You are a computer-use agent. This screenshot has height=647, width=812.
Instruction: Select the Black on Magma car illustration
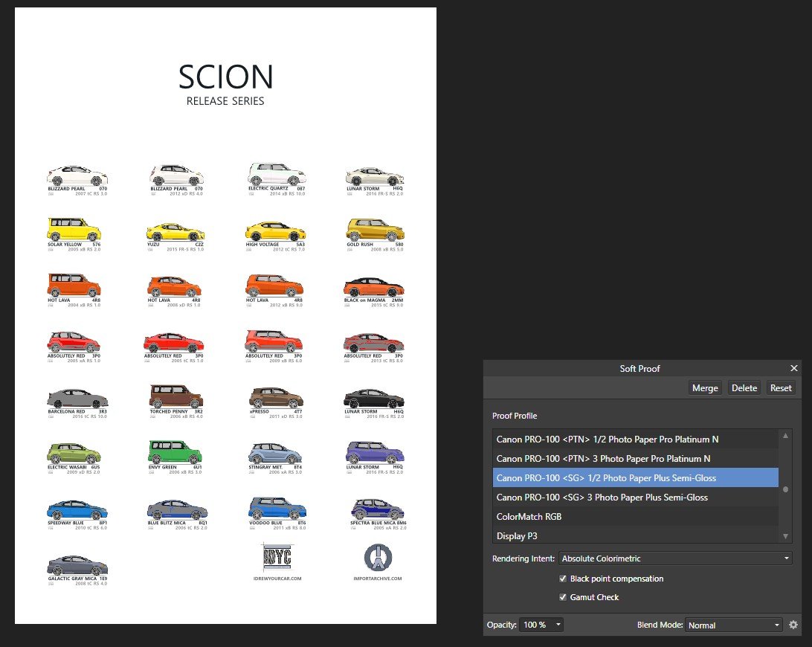coord(374,288)
